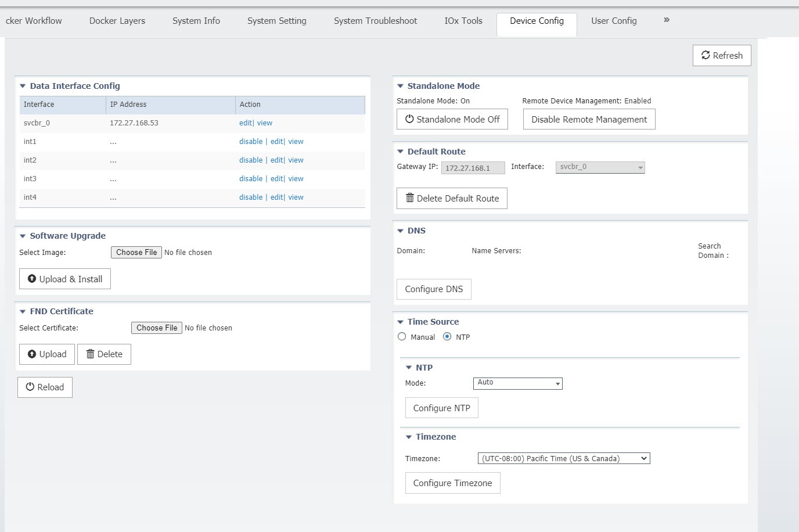Collapse the Data Interface Config section
This screenshot has width=799, height=532.
23,86
